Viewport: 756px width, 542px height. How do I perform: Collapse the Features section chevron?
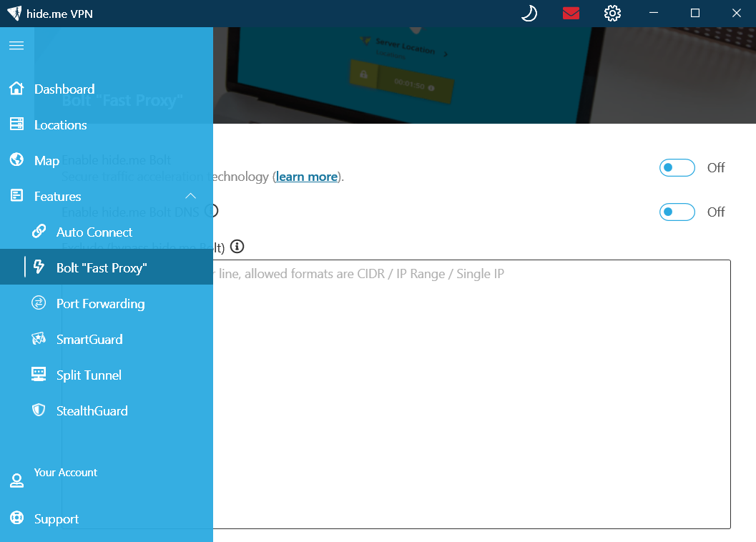[190, 196]
